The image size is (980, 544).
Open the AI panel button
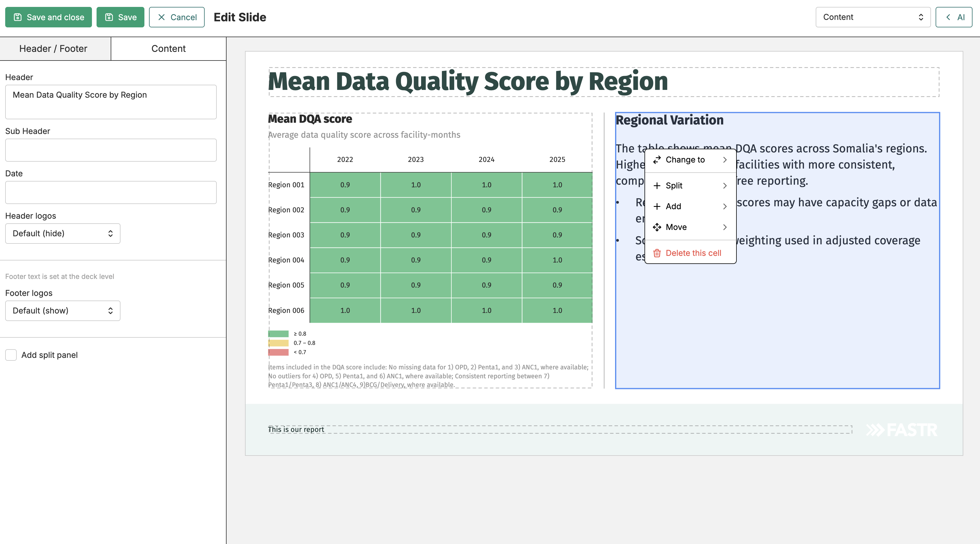pyautogui.click(x=954, y=17)
